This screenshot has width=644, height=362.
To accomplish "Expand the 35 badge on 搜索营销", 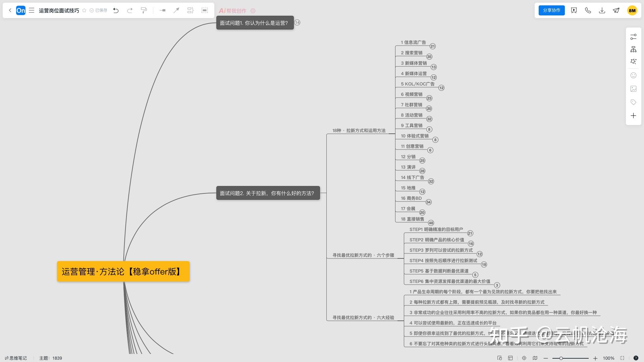I will tap(429, 57).
